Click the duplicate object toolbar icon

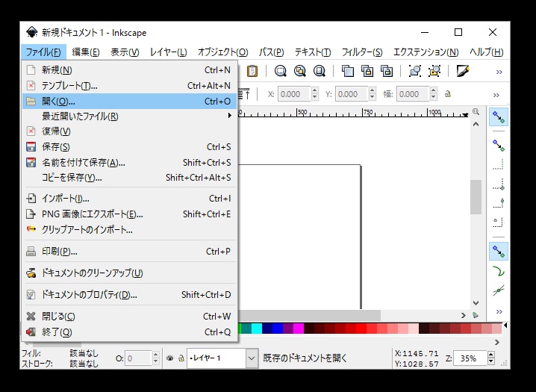click(x=348, y=71)
